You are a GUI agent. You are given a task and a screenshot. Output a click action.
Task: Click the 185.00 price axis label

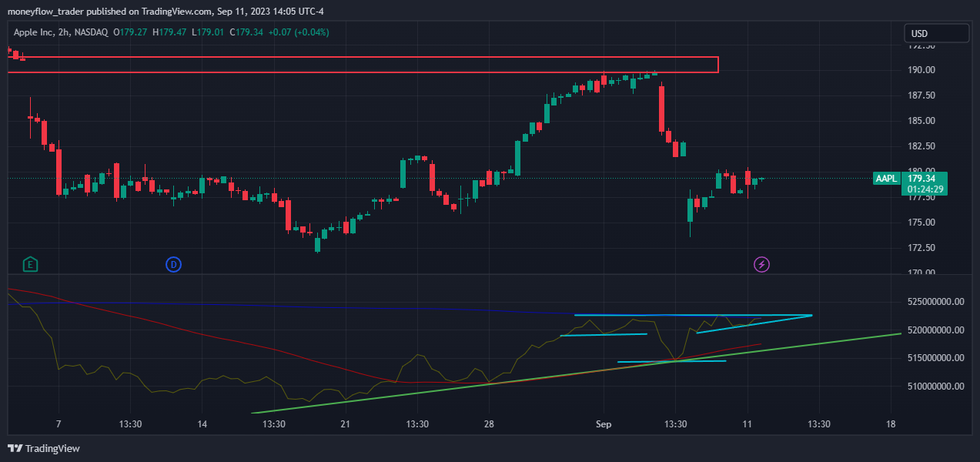click(921, 121)
